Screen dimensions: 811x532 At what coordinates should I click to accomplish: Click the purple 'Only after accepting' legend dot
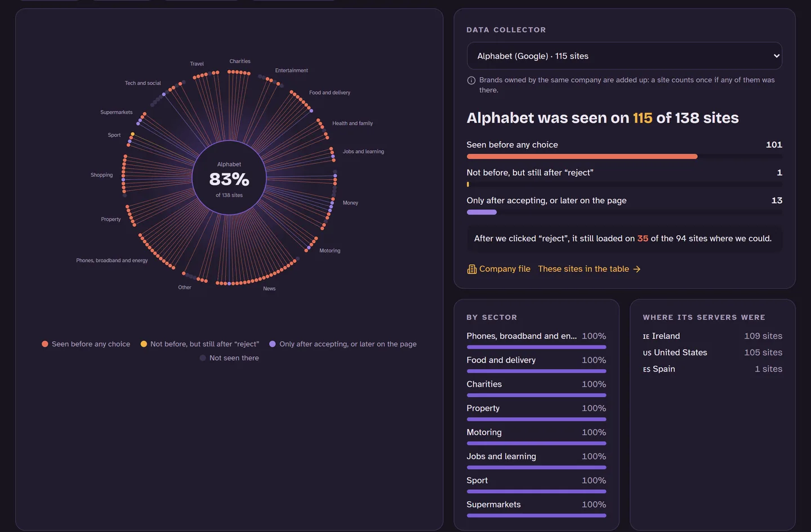coord(273,344)
